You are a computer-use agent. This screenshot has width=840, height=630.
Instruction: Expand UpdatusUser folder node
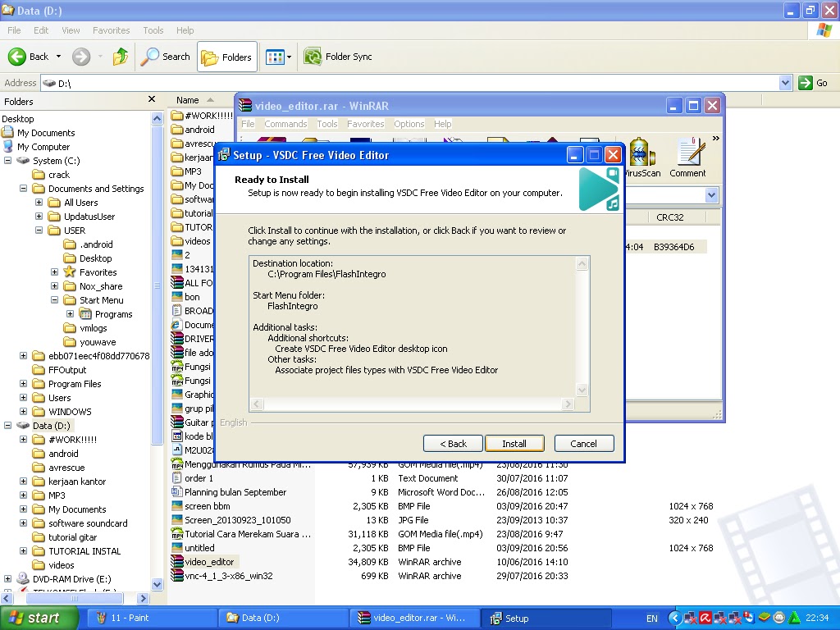click(x=39, y=217)
